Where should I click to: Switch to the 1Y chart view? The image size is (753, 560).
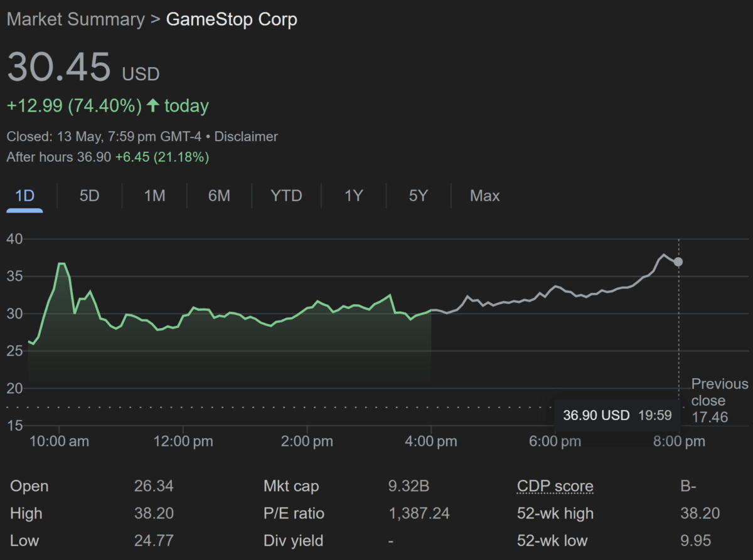tap(354, 196)
